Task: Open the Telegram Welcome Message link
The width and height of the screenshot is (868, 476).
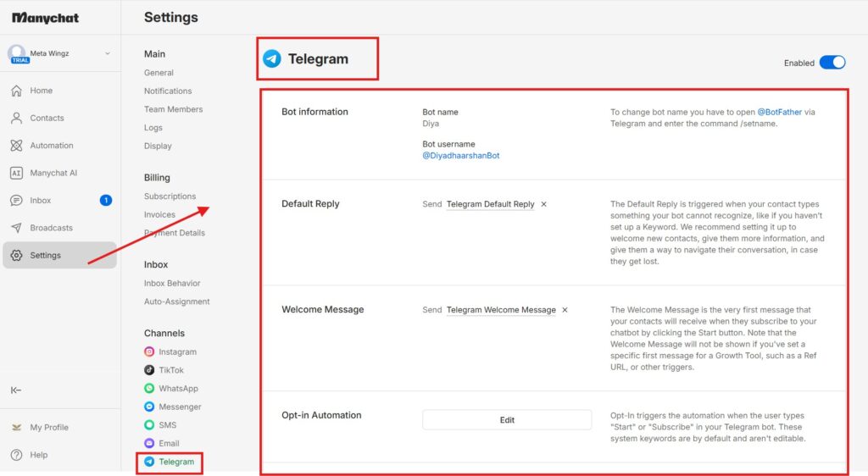Action: [501, 310]
